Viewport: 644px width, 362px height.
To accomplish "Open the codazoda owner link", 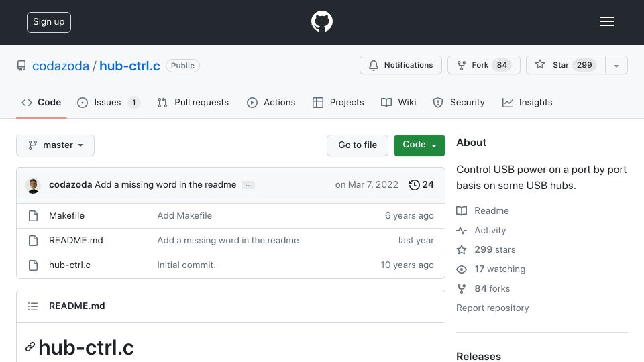I will pyautogui.click(x=61, y=66).
